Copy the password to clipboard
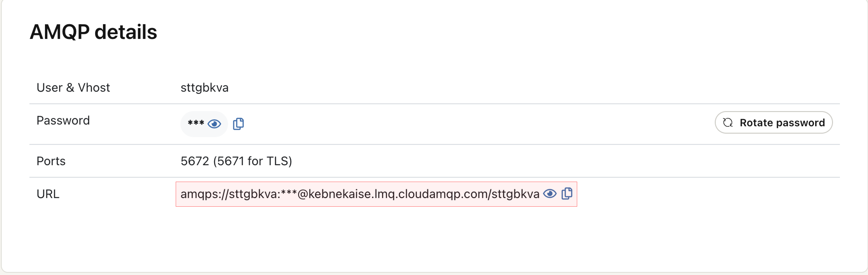 pos(238,124)
